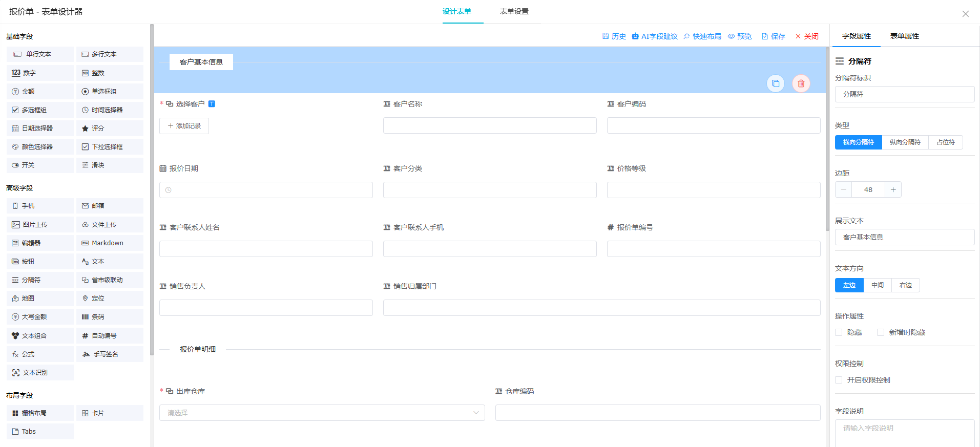Select 横向分隔符 type option

point(859,142)
